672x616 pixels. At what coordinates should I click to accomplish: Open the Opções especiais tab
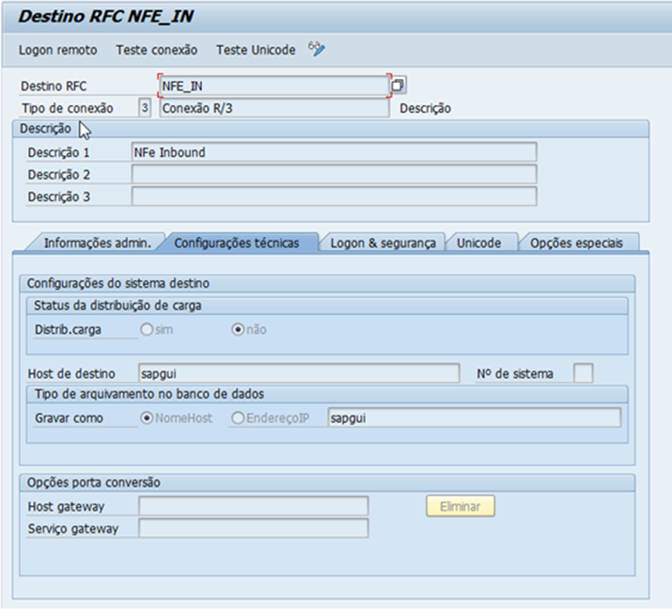(x=576, y=243)
